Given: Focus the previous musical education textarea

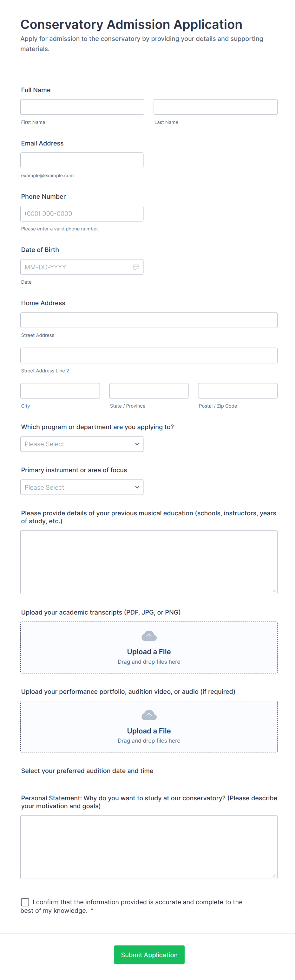Looking at the screenshot, I should click(149, 562).
